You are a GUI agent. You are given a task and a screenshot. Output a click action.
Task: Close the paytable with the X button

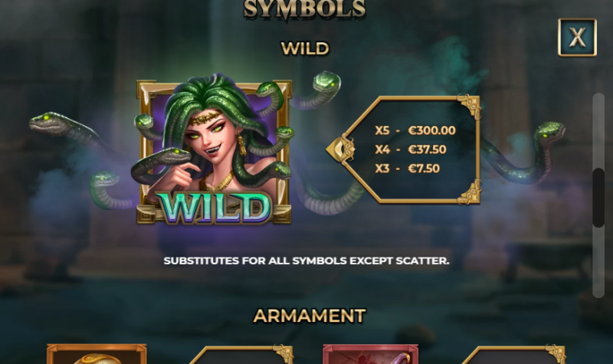tap(577, 37)
